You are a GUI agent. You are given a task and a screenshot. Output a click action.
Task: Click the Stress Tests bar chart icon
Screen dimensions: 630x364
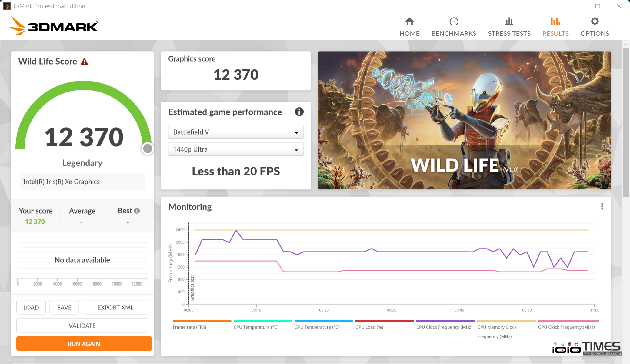point(509,21)
